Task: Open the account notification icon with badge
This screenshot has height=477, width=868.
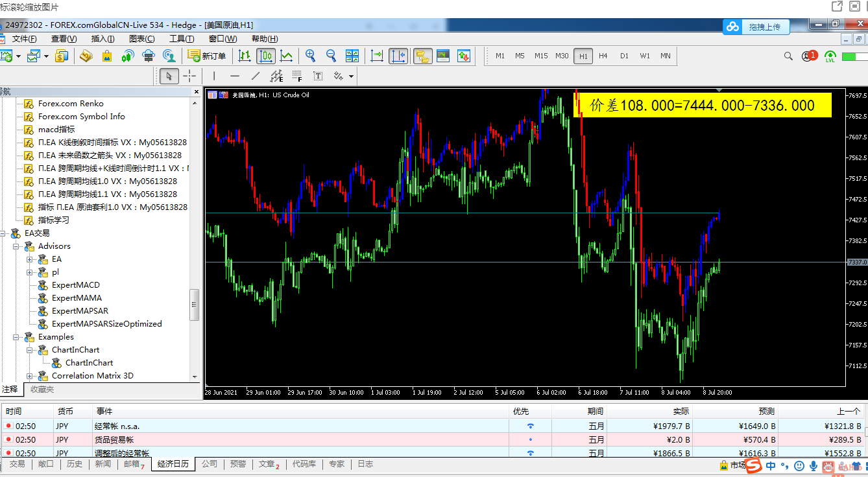Action: coord(809,56)
